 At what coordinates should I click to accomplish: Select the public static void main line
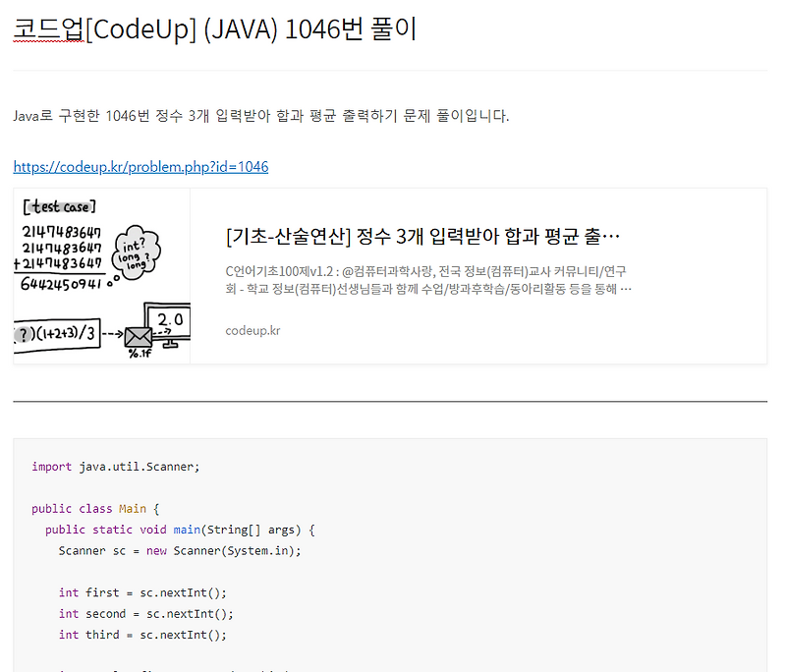177,529
